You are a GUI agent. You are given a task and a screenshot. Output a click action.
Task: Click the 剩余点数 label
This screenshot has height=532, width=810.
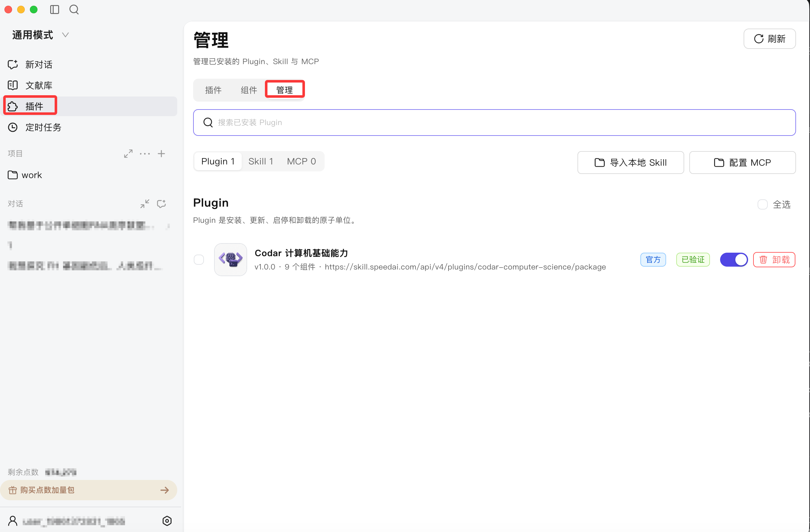tap(23, 472)
